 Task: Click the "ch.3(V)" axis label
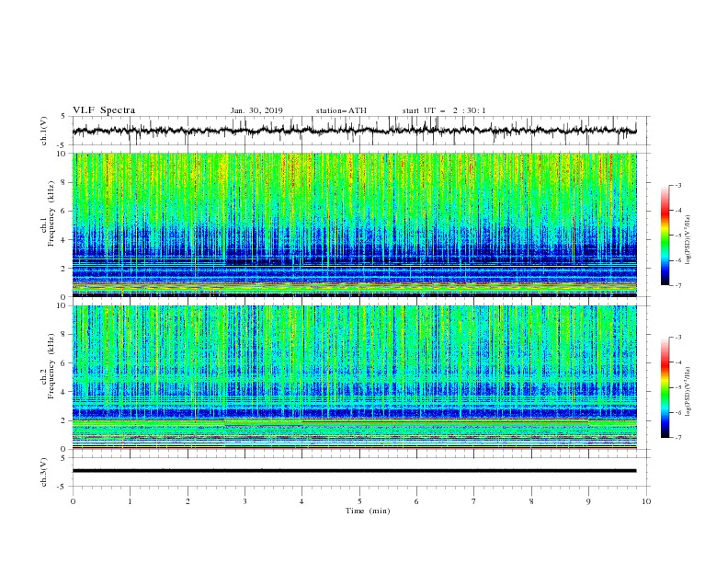(x=44, y=472)
